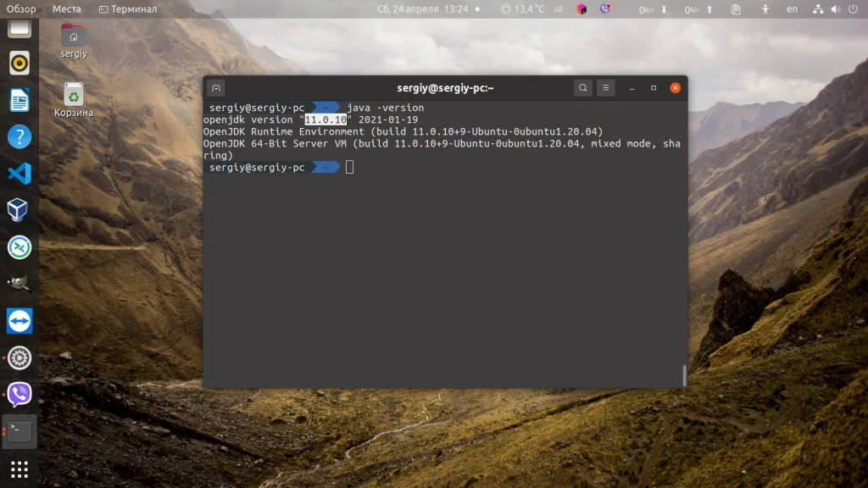Image resolution: width=868 pixels, height=488 pixels.
Task: Launch Visual Studio Code from the dock
Action: [19, 174]
